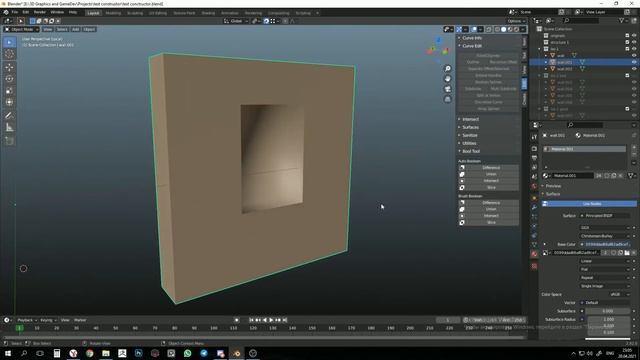The image size is (640, 360).
Task: Select the Add Cube tool
Action: click(9, 141)
